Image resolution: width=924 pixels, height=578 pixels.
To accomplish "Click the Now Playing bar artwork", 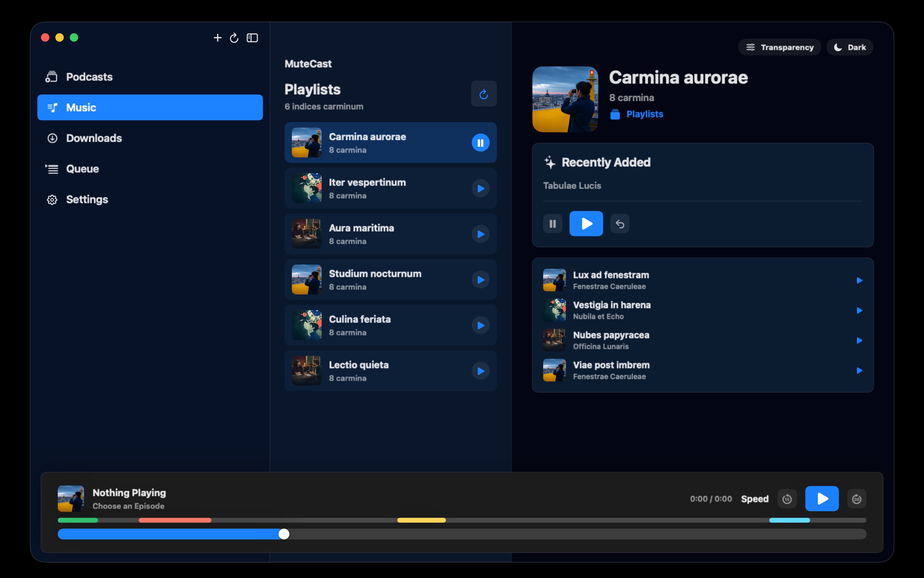I will pyautogui.click(x=71, y=498).
